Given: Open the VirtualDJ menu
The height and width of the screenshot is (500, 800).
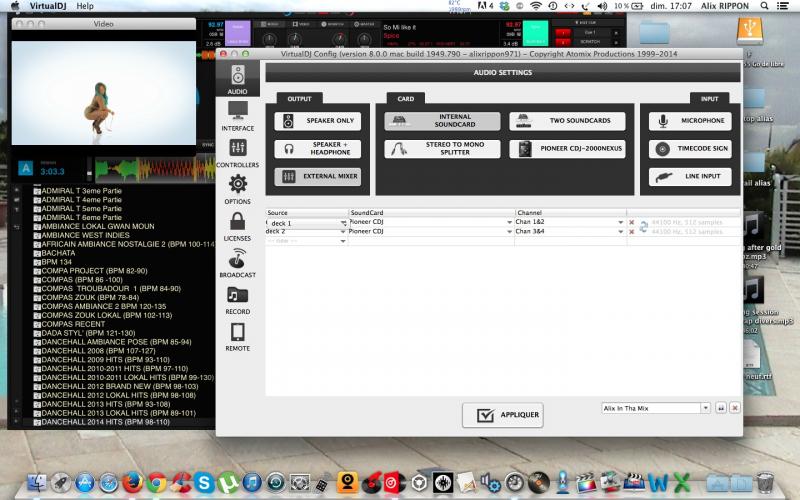Looking at the screenshot, I should 48,6.
